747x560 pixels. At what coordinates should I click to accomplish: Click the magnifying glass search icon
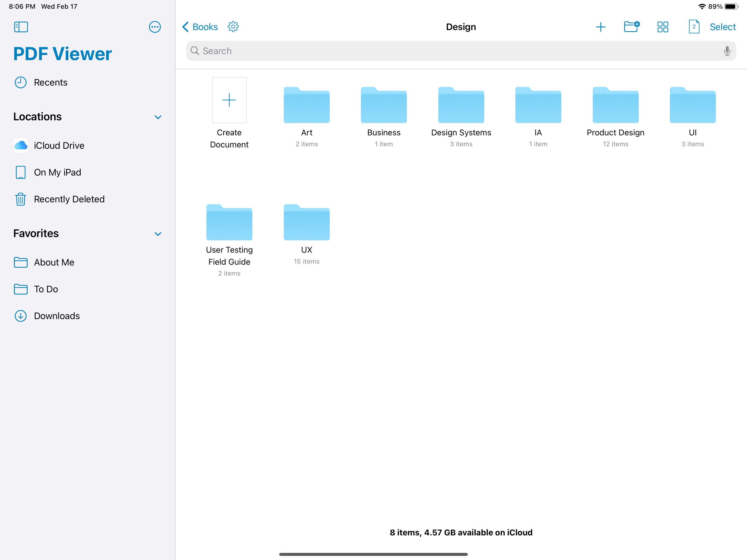(x=194, y=51)
